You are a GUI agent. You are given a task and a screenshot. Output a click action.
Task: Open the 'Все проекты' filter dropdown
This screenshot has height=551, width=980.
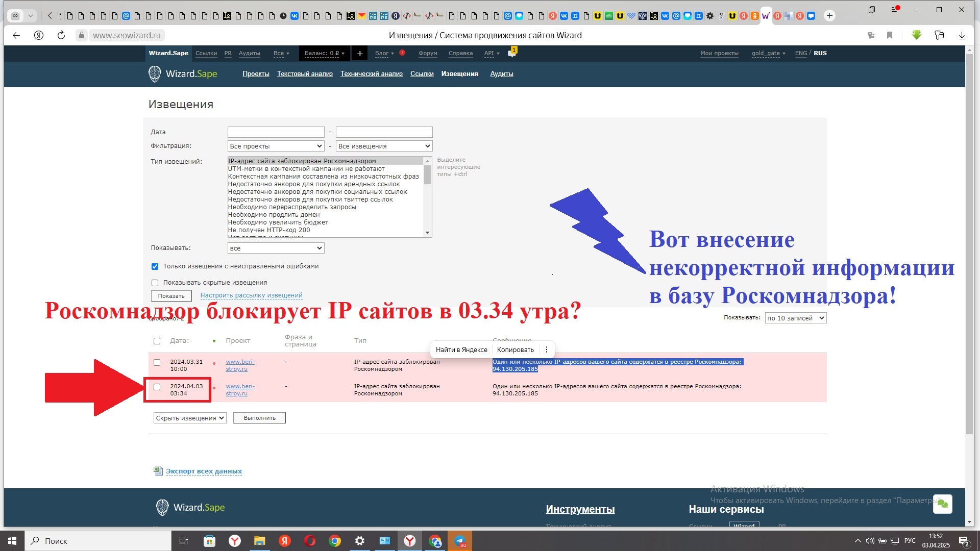[x=276, y=146]
